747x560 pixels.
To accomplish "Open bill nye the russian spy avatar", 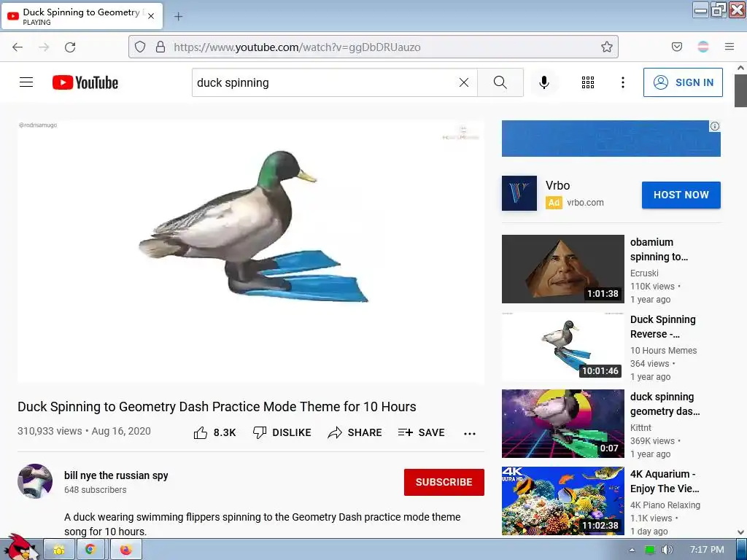I will tap(35, 481).
